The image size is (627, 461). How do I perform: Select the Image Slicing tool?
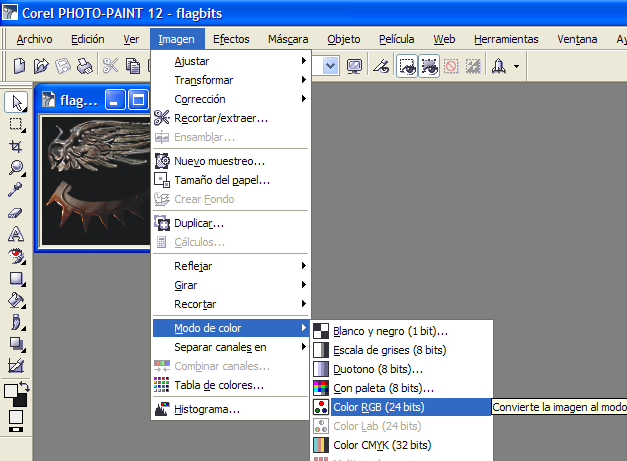[16, 365]
